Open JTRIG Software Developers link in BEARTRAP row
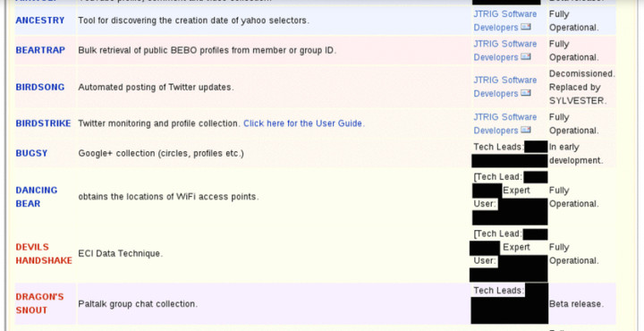The height and width of the screenshot is (331, 644). [505, 50]
